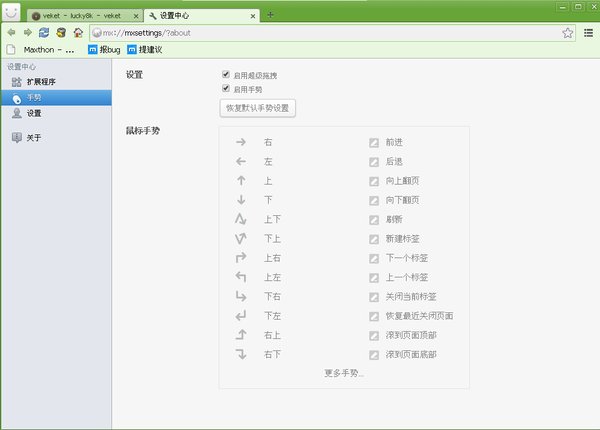
Task: Open the '更多手势...' link
Action: pos(344,373)
